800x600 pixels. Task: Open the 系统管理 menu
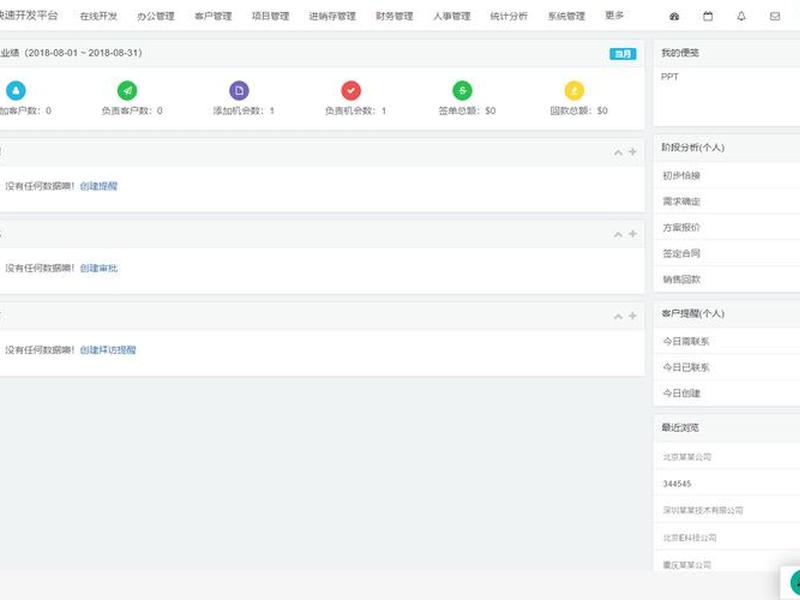(x=566, y=16)
